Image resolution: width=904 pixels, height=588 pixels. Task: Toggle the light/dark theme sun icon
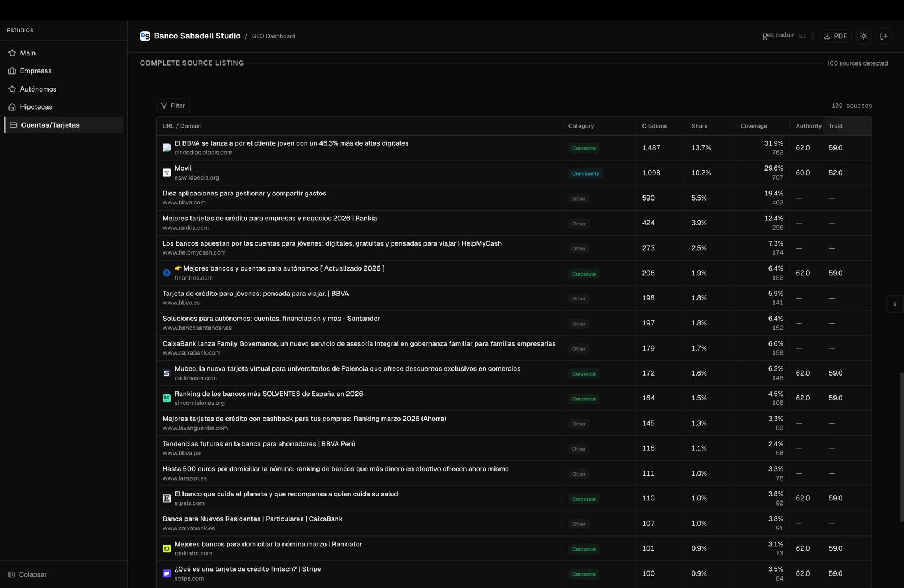pyautogui.click(x=864, y=36)
